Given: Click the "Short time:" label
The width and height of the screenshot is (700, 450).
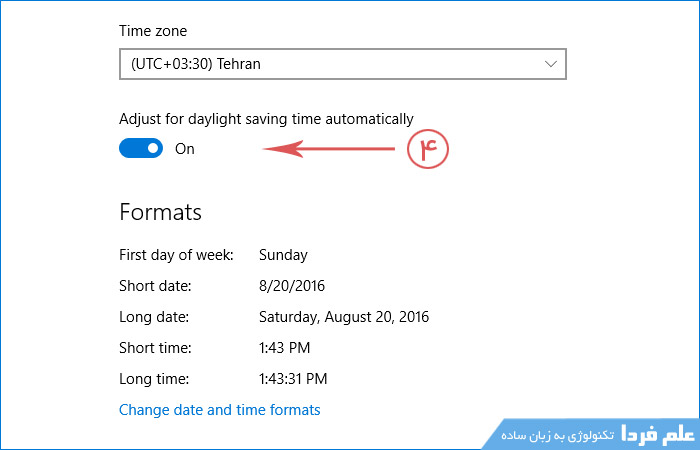Looking at the screenshot, I should (155, 348).
